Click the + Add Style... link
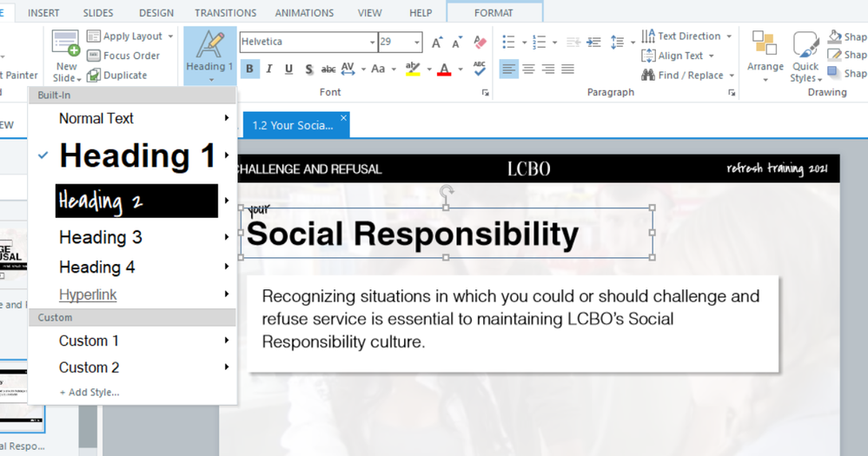The image size is (868, 456). coord(89,393)
